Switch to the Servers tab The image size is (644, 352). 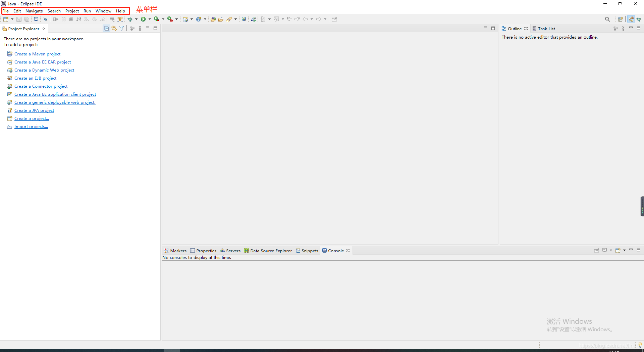click(230, 251)
